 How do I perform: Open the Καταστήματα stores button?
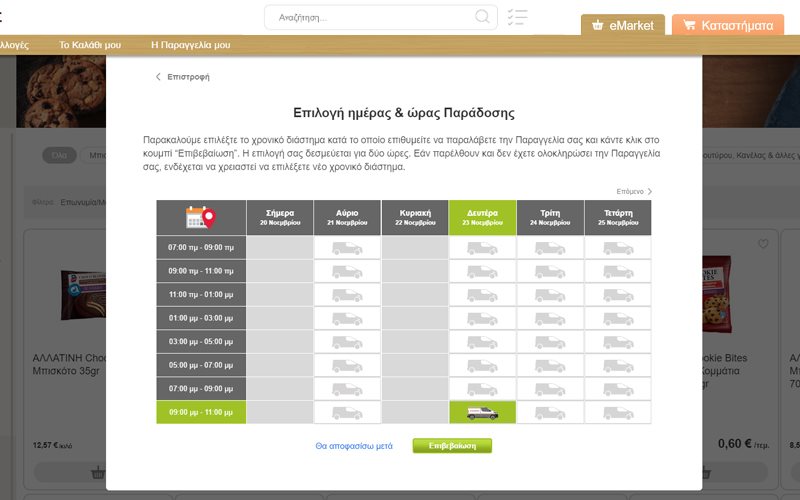pyautogui.click(x=727, y=25)
